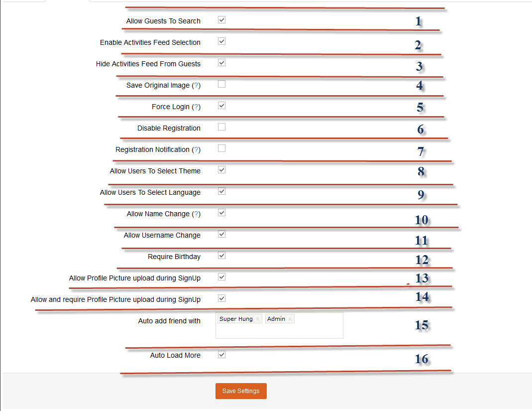
Task: Show help for Registration Notification
Action: click(x=196, y=150)
